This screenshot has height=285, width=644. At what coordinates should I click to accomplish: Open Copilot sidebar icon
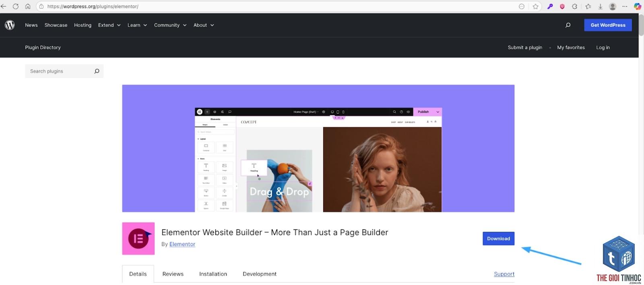point(638,6)
